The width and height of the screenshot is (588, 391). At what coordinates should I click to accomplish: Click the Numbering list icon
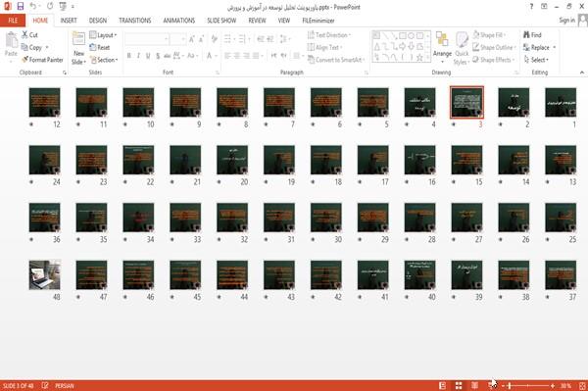[x=242, y=39]
